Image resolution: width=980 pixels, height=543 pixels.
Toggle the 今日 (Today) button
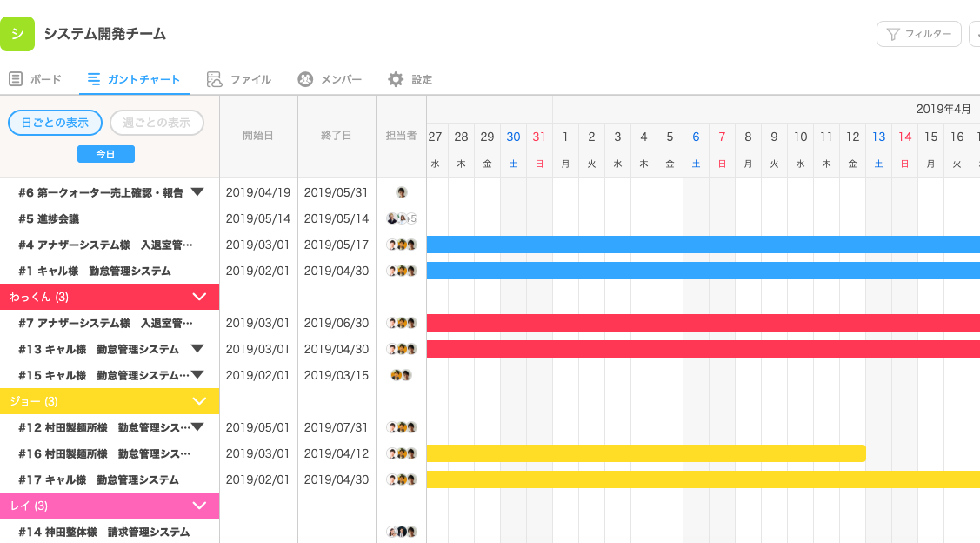105,153
